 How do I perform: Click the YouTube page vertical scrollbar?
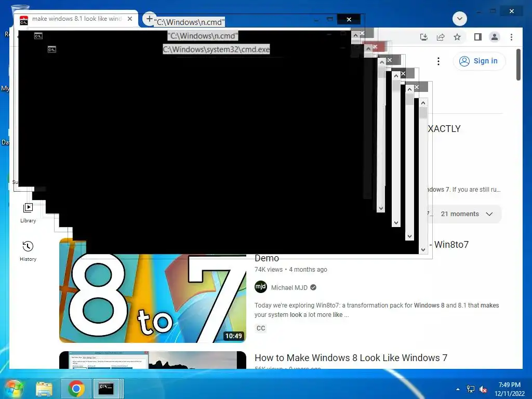tap(518, 64)
